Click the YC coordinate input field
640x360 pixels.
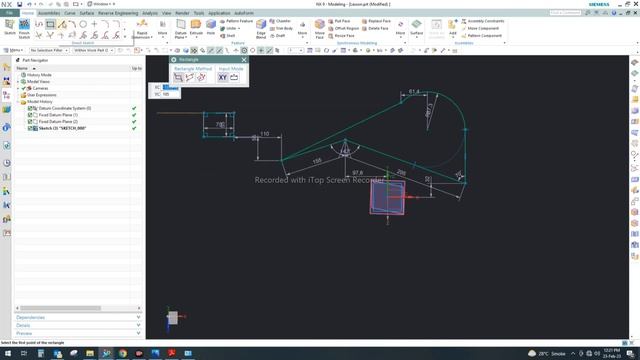(170, 94)
